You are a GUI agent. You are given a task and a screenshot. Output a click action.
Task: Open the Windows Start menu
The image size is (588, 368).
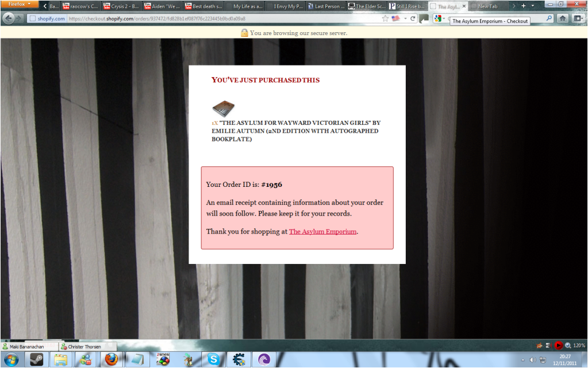pyautogui.click(x=11, y=360)
